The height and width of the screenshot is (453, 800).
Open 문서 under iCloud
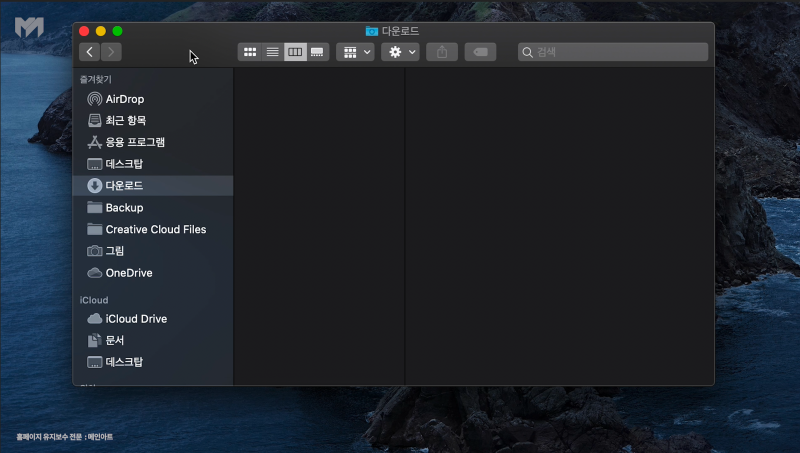tap(153, 340)
